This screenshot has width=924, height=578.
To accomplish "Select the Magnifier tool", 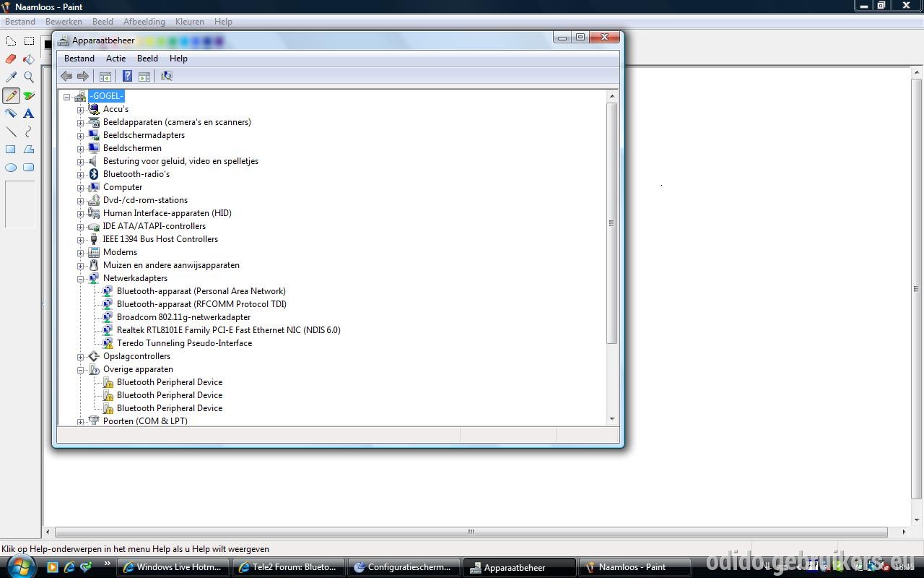I will (29, 77).
